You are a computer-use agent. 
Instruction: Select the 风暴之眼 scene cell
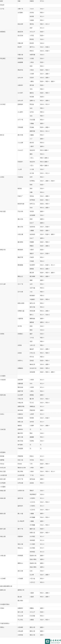[x=23, y=43]
